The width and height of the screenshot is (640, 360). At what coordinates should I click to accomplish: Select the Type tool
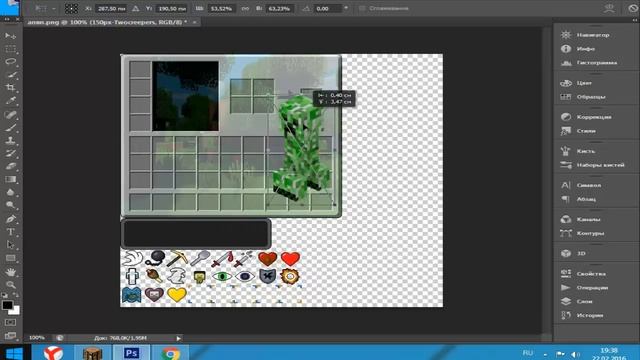click(x=10, y=232)
